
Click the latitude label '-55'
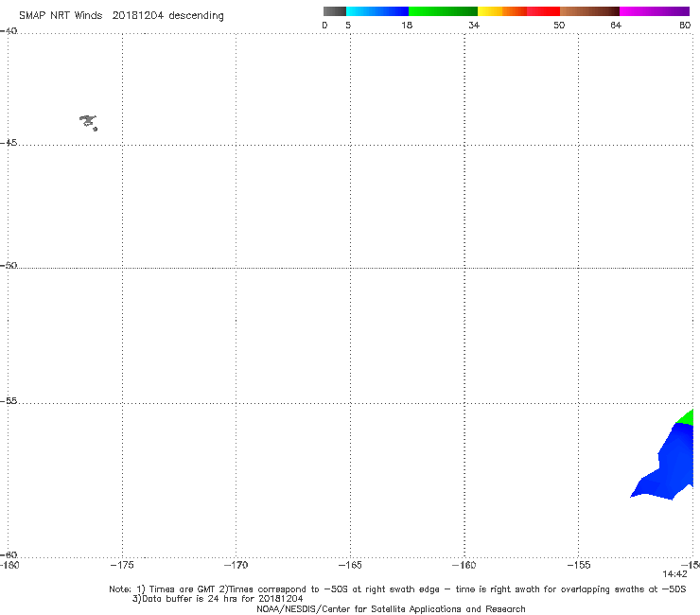click(x=9, y=400)
